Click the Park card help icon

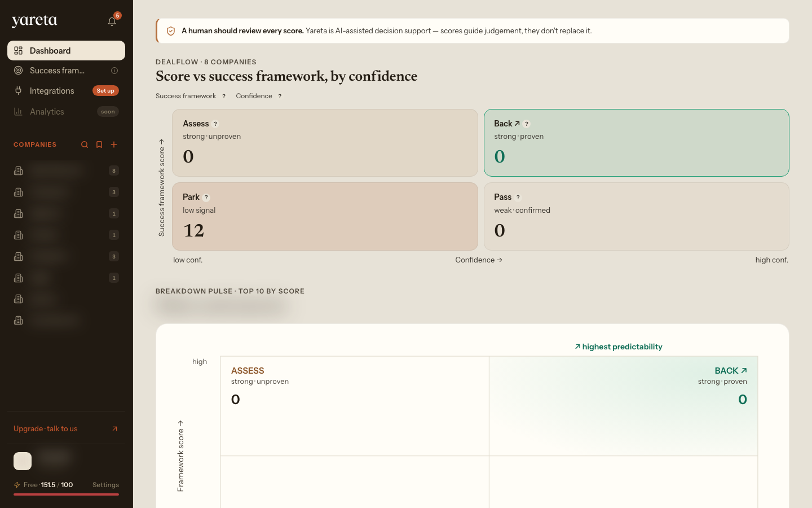pos(206,198)
